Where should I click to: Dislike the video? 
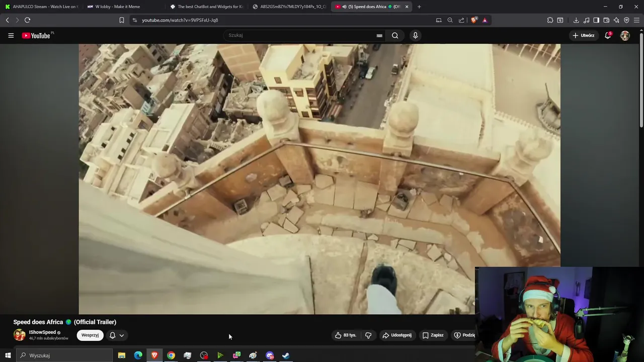368,335
